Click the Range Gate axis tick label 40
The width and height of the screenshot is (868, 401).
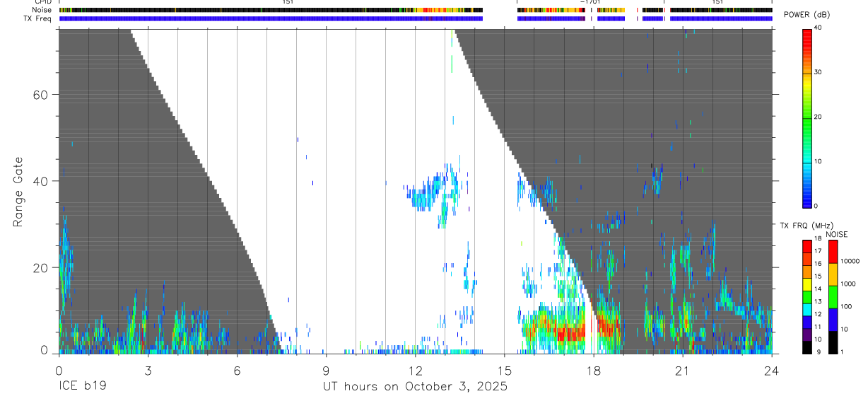[41, 181]
